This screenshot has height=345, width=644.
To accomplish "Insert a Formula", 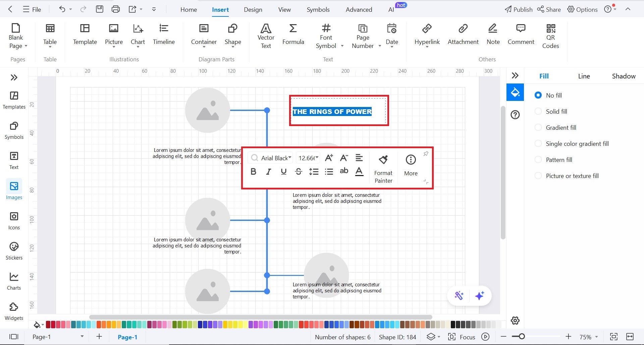I will [293, 34].
